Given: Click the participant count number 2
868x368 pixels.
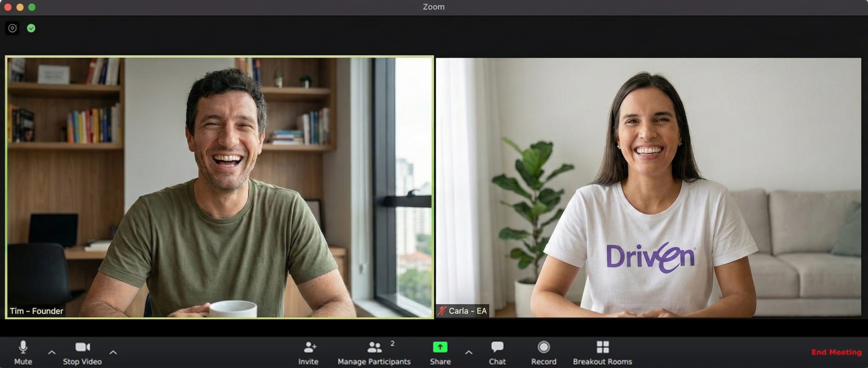Looking at the screenshot, I should click(392, 343).
